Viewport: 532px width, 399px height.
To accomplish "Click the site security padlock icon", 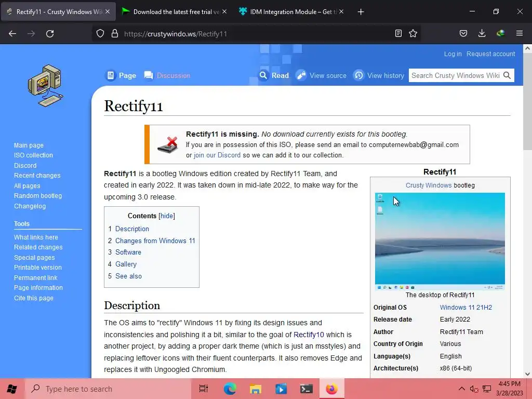I will (x=115, y=33).
